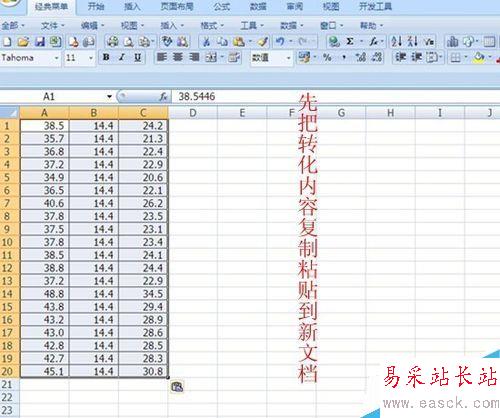
Task: Toggle Underline formatting
Action: point(138,58)
